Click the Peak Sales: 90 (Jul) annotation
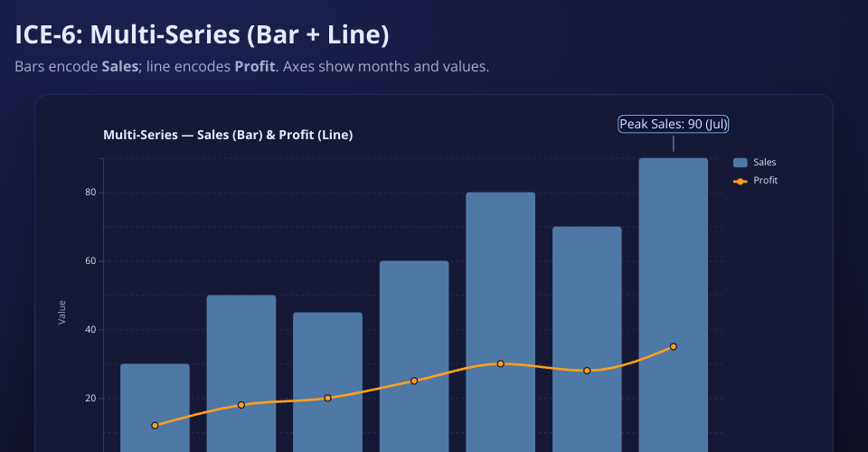 click(x=673, y=124)
